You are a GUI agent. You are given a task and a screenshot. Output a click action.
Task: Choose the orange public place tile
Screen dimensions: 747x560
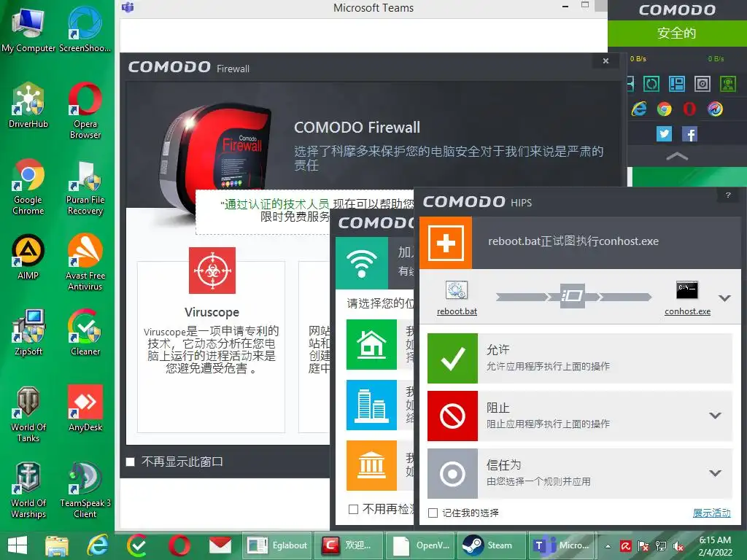[x=371, y=465]
